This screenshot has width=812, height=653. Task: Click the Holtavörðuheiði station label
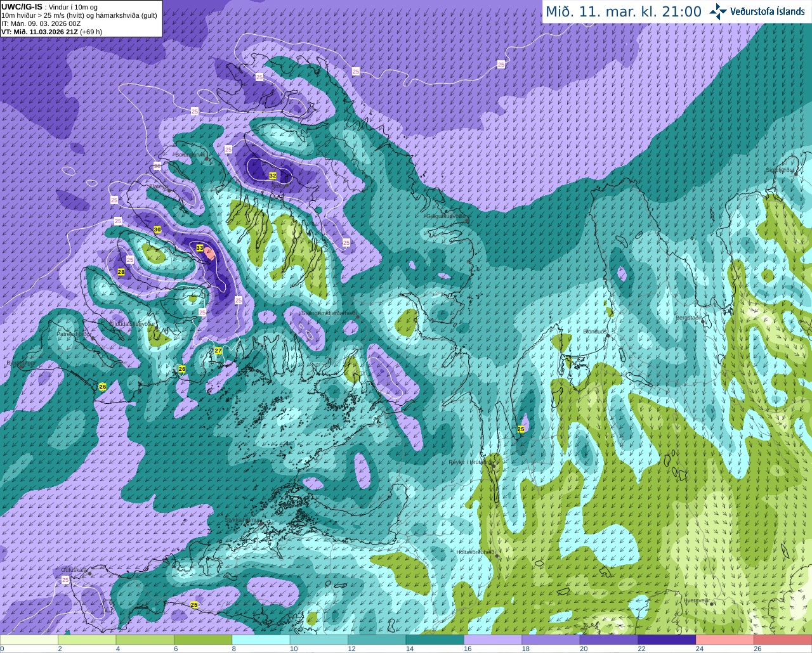click(476, 552)
